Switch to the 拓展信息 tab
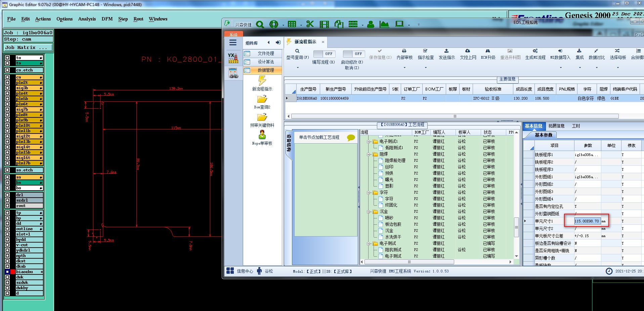The height and width of the screenshot is (311, 644). [556, 126]
